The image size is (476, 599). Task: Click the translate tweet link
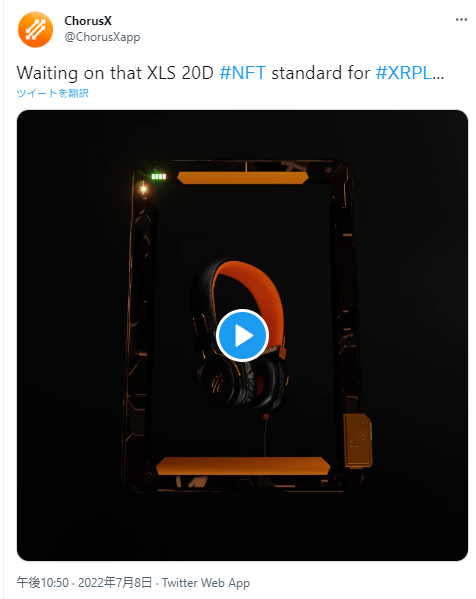tap(52, 93)
